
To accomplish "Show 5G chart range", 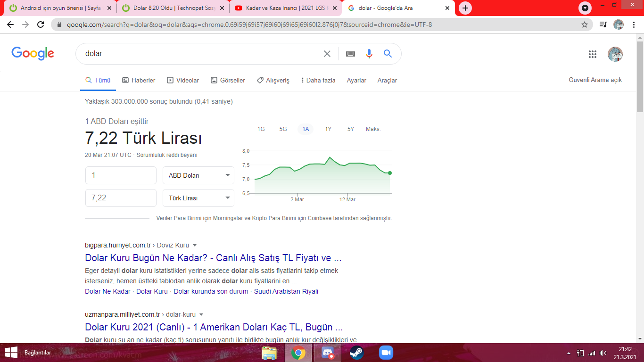I will point(283,129).
